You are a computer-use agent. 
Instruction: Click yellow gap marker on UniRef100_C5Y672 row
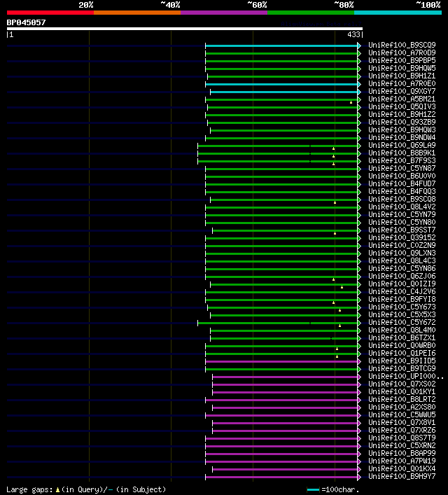pos(339,326)
